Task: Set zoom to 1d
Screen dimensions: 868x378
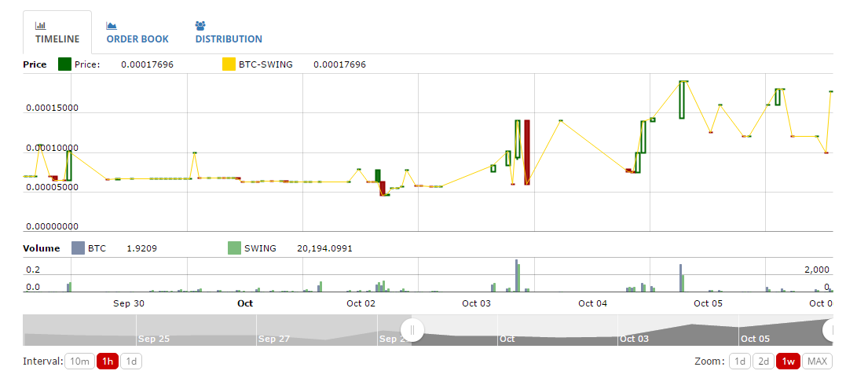Action: pyautogui.click(x=740, y=361)
